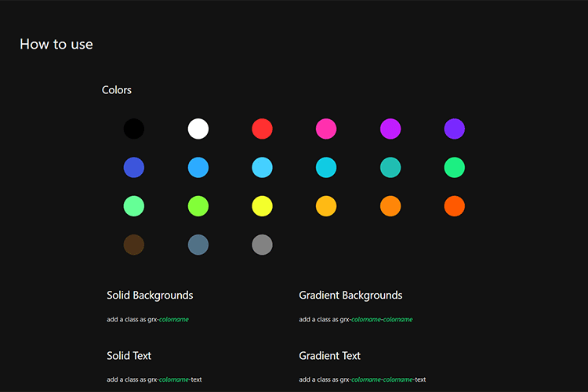The height and width of the screenshot is (392, 588).
Task: Select the dark brown color swatch
Action: tap(134, 245)
